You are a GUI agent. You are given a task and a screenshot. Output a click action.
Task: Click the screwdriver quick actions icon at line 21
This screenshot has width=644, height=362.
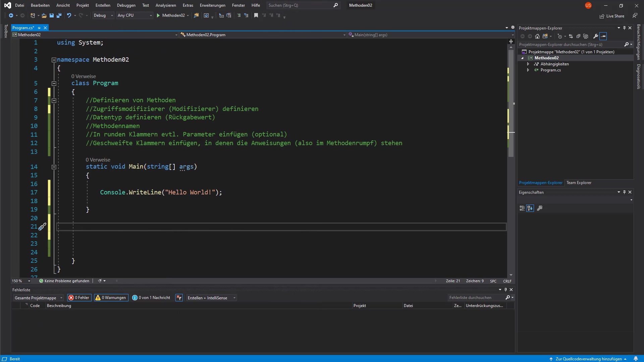pyautogui.click(x=42, y=227)
